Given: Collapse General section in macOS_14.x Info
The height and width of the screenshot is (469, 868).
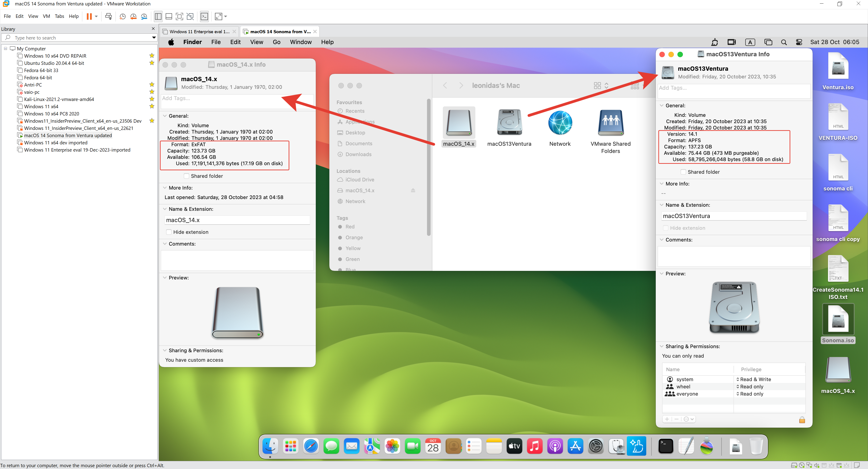Looking at the screenshot, I should [165, 116].
